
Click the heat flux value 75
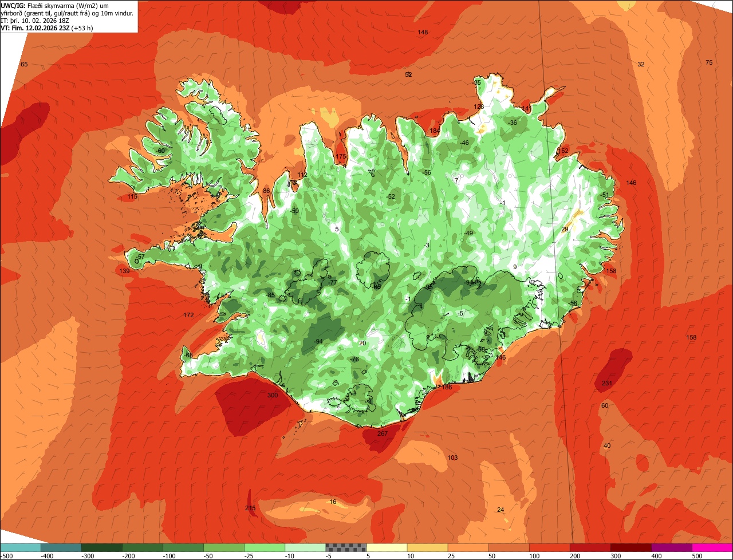pyautogui.click(x=709, y=62)
